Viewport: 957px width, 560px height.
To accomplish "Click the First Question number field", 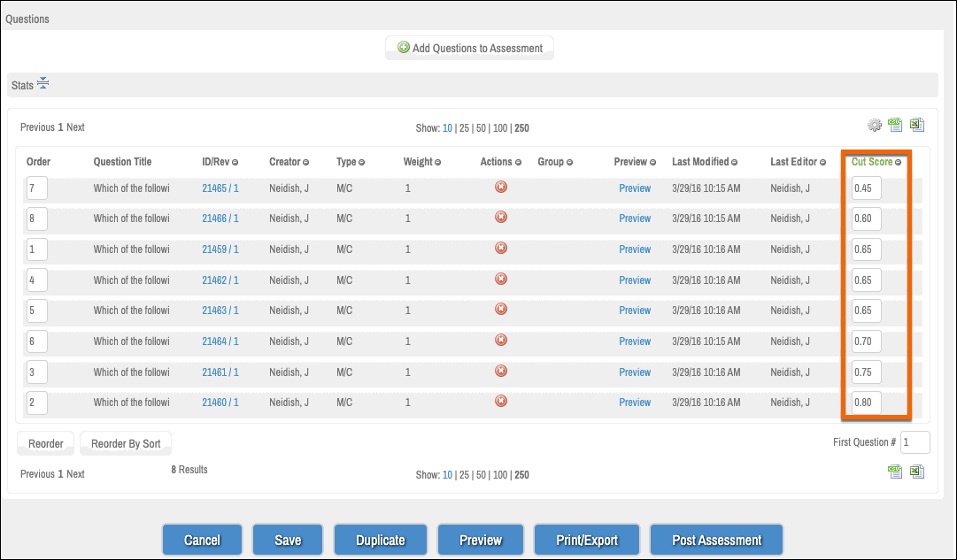I will 915,441.
